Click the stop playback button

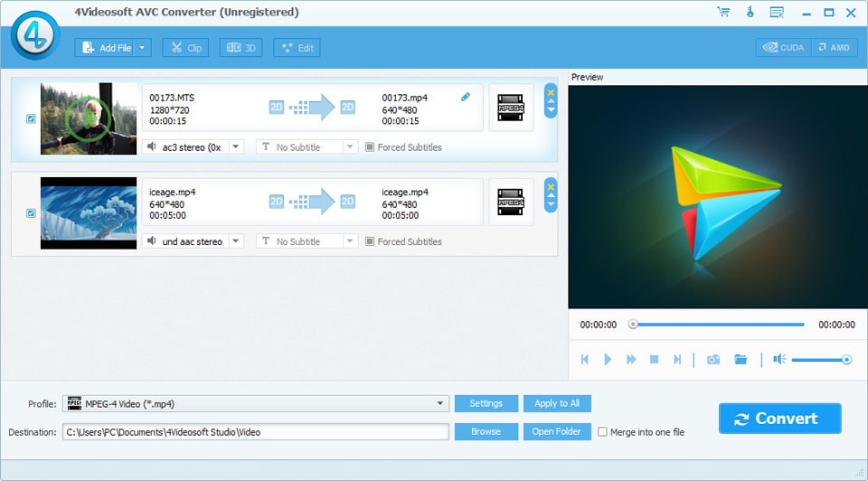pyautogui.click(x=654, y=360)
